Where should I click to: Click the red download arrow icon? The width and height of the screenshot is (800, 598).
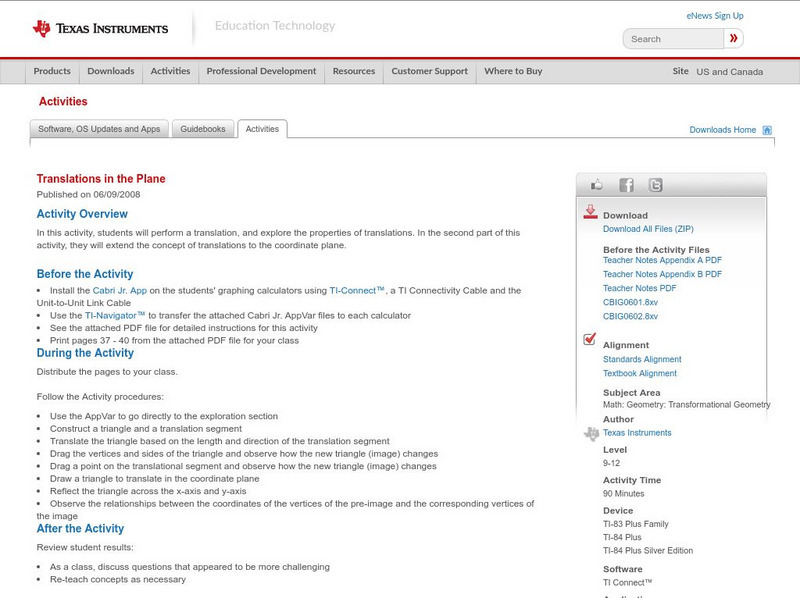[x=590, y=212]
